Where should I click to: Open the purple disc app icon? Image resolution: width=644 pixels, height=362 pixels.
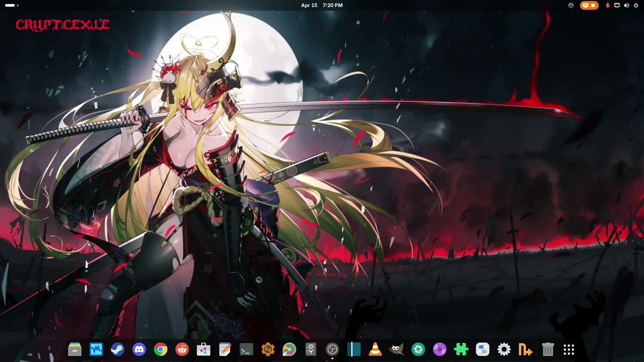[440, 349]
